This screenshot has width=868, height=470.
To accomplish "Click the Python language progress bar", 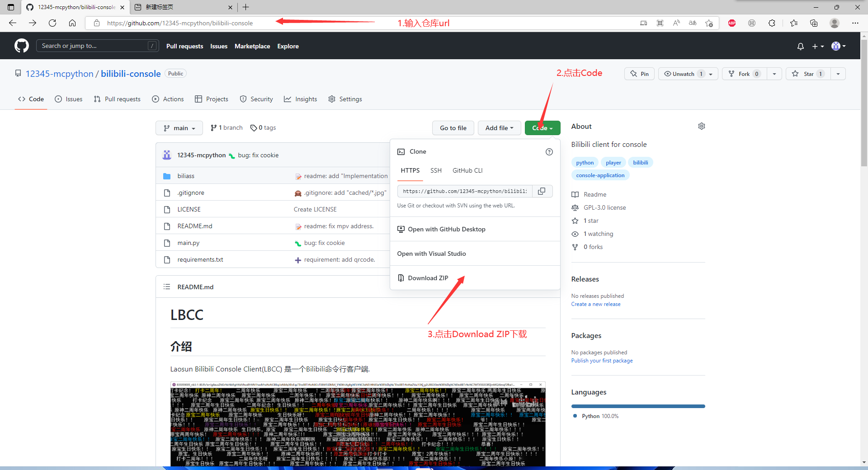I will click(x=637, y=406).
